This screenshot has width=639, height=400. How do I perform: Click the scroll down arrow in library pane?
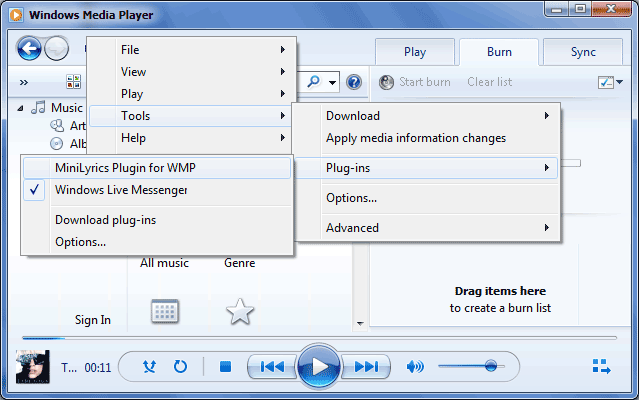click(x=360, y=323)
